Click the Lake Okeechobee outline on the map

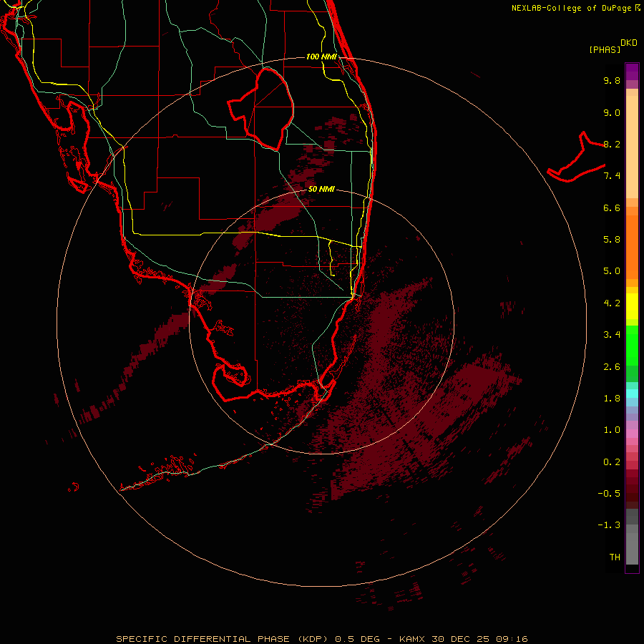tap(261, 108)
